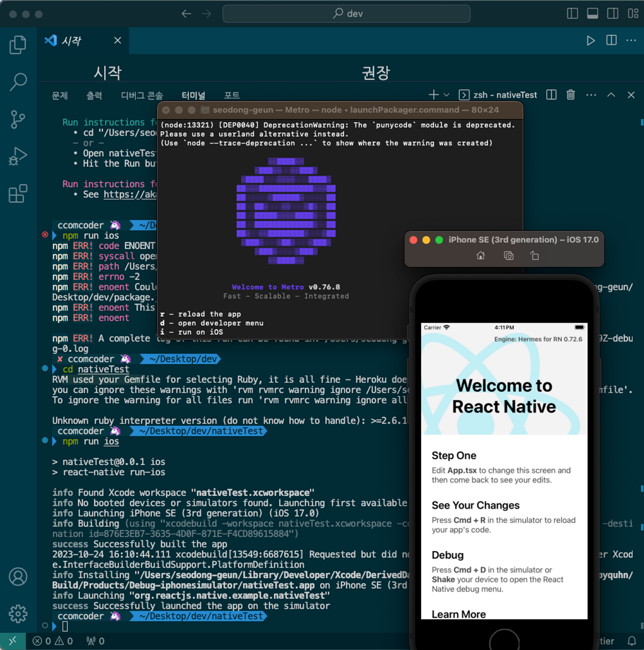Open the terminal more actions menu
644x650 pixels.
point(591,95)
